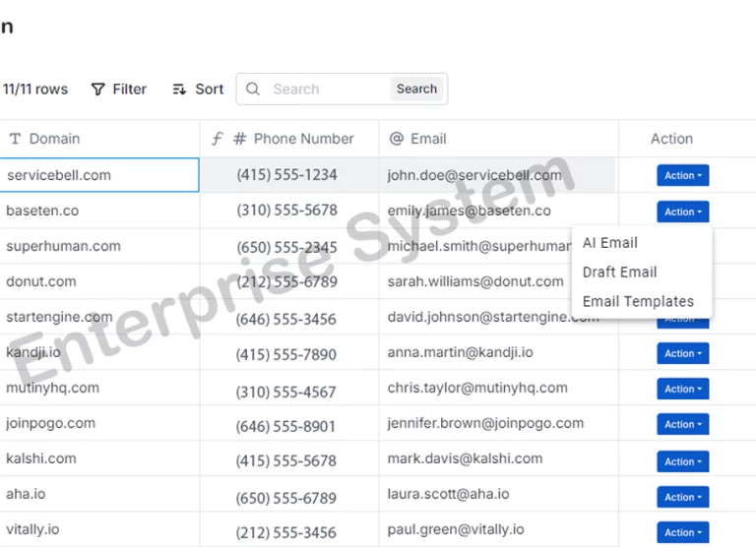The image size is (756, 547).
Task: Click email paul.green@vitally.io
Action: [x=456, y=529]
